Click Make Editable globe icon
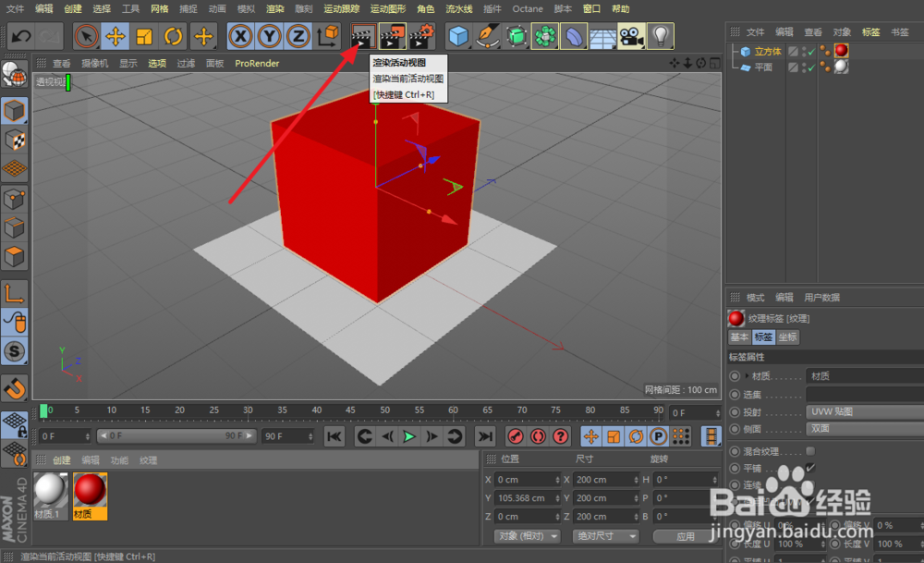 tap(15, 75)
